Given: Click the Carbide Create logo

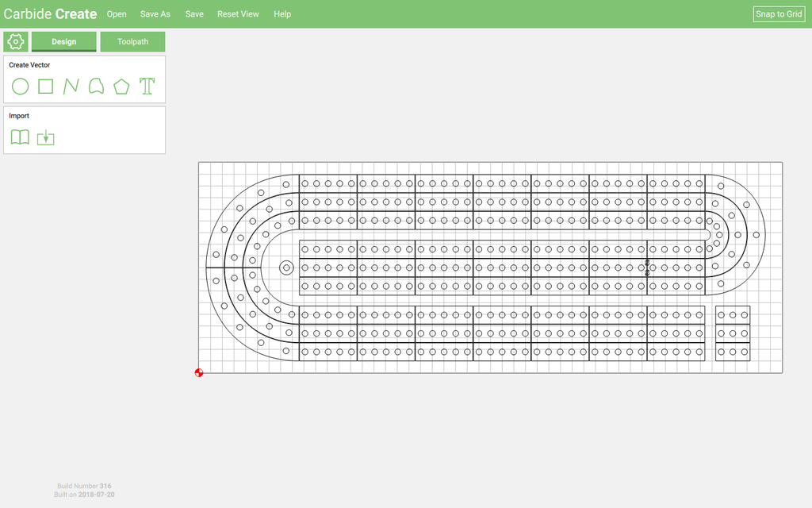Looking at the screenshot, I should click(x=51, y=13).
